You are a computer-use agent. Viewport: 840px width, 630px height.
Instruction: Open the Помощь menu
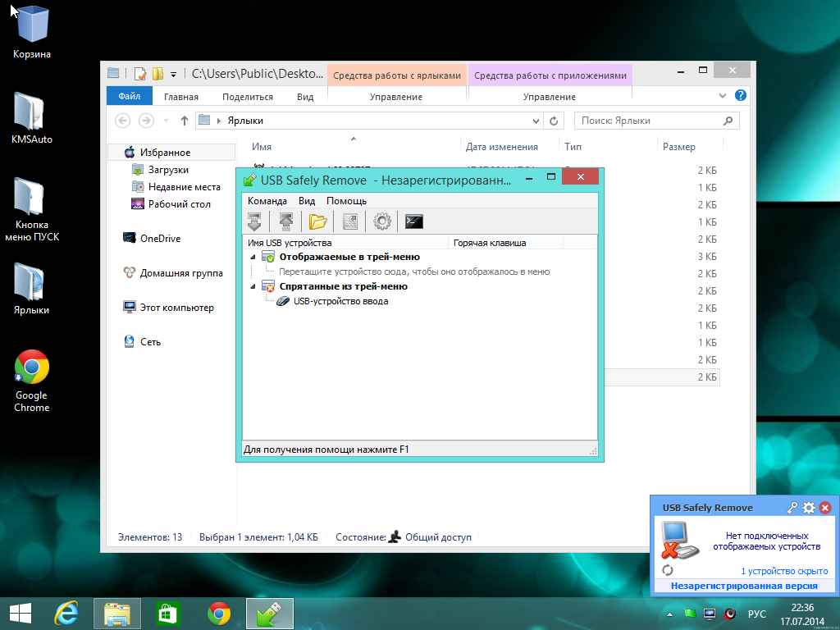347,201
